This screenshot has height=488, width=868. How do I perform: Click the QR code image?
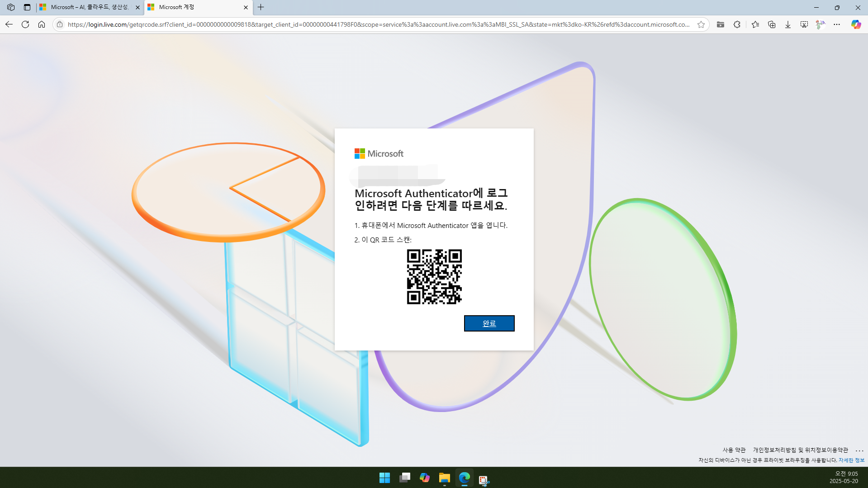pos(434,277)
